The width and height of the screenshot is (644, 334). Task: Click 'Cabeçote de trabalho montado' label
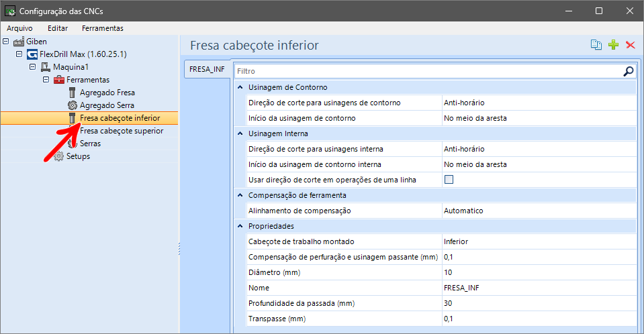301,241
